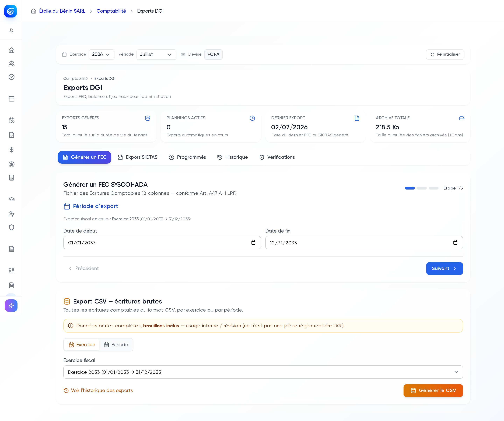Open the graduation cap sidebar icon
Image resolution: width=504 pixels, height=421 pixels.
(x=12, y=199)
